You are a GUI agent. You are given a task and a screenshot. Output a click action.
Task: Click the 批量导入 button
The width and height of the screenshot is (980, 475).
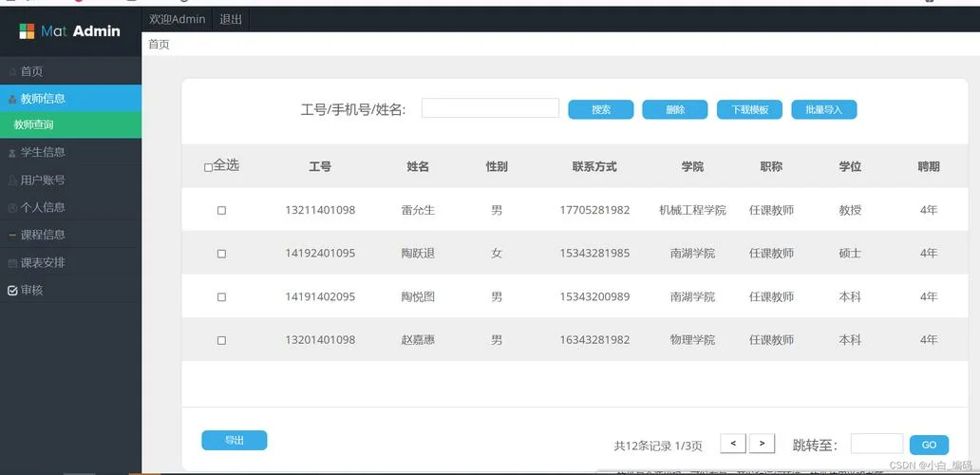click(x=823, y=109)
